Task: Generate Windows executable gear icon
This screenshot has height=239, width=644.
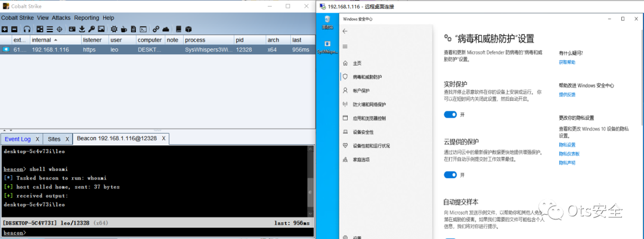Action: (x=114, y=29)
